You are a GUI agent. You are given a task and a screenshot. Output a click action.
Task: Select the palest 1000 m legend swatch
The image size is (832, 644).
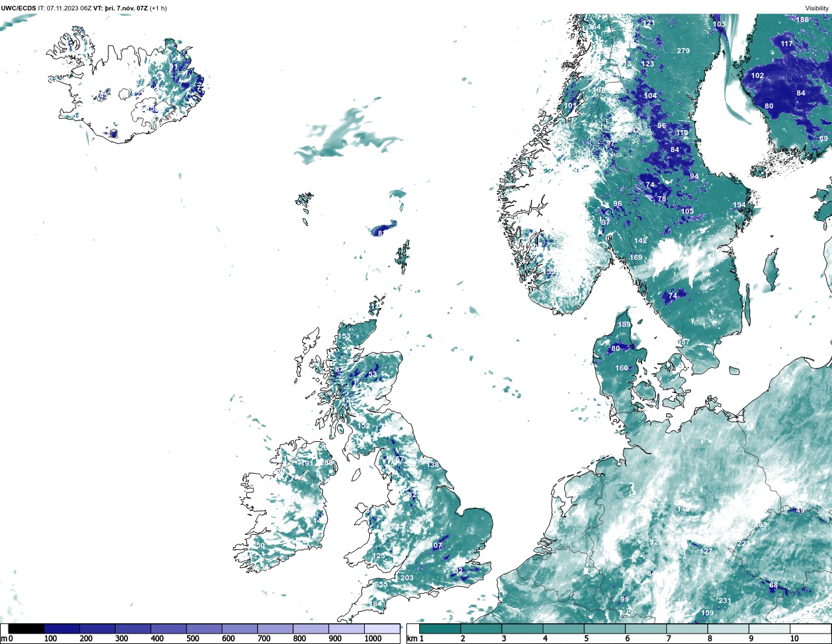tap(382, 628)
